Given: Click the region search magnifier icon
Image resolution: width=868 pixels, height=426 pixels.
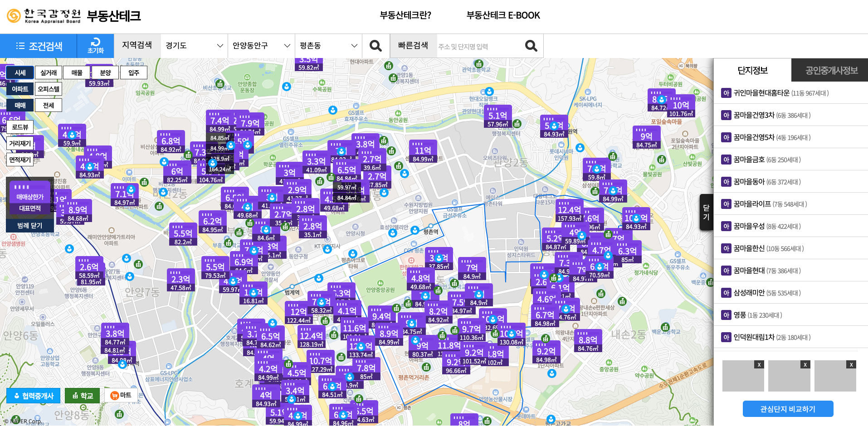Looking at the screenshot, I should coord(375,46).
